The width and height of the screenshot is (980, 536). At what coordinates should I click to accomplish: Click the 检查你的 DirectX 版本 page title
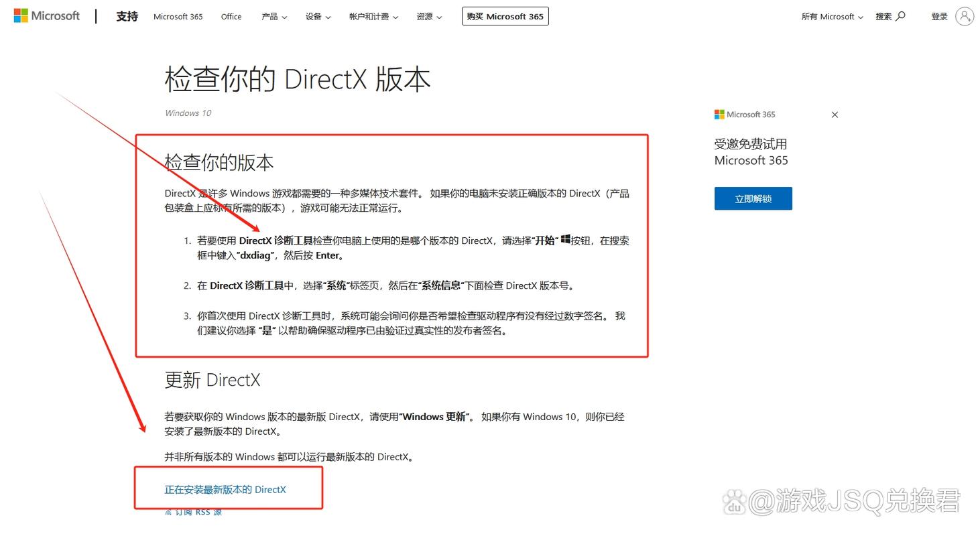[x=298, y=79]
